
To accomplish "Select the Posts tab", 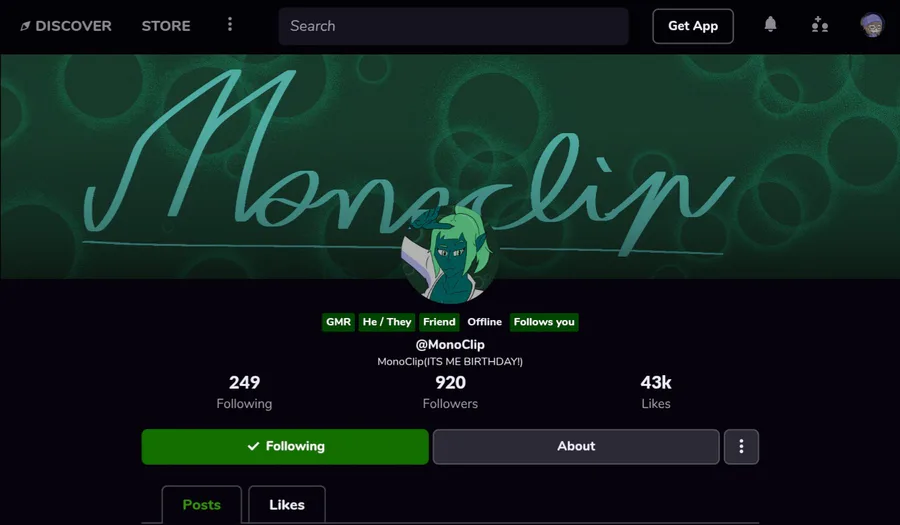I will [201, 504].
